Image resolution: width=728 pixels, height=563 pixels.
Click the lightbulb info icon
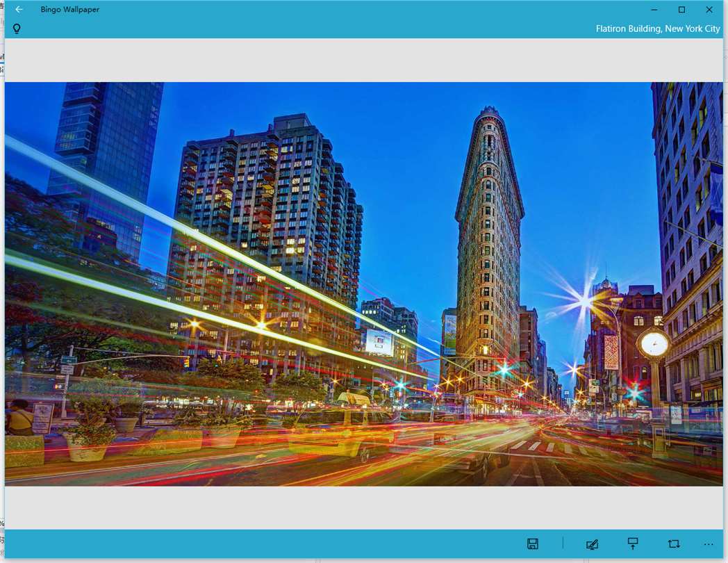[17, 28]
